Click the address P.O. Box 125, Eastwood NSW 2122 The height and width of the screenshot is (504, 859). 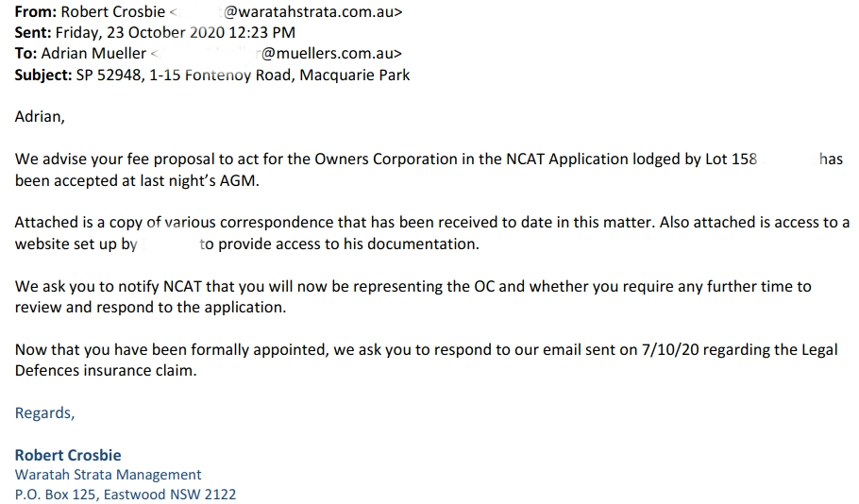pyautogui.click(x=126, y=495)
